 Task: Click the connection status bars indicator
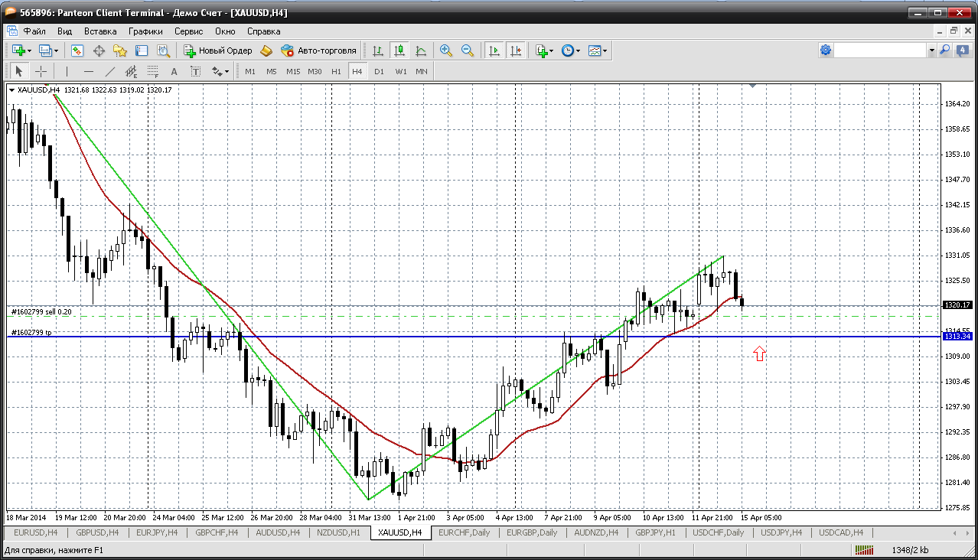pos(864,550)
